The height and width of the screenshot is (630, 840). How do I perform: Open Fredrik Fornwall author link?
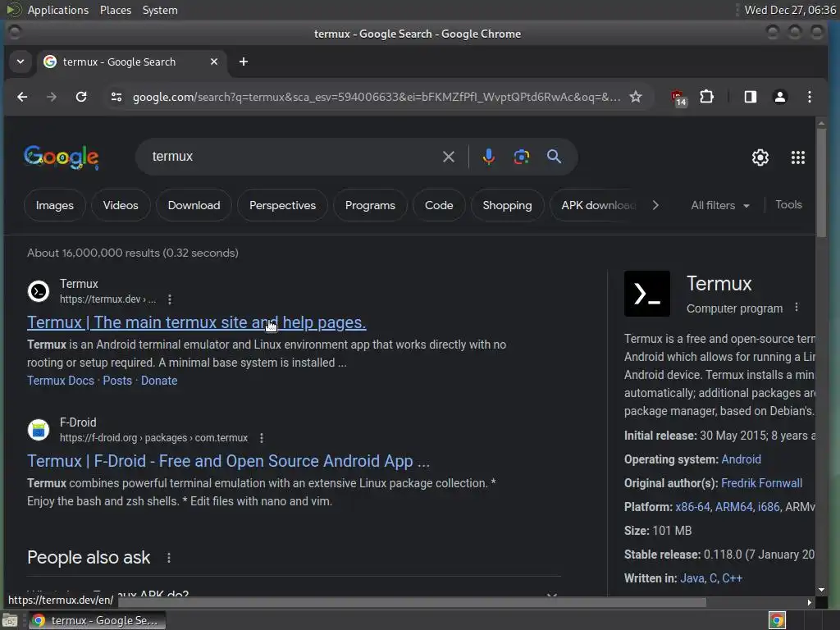(761, 483)
